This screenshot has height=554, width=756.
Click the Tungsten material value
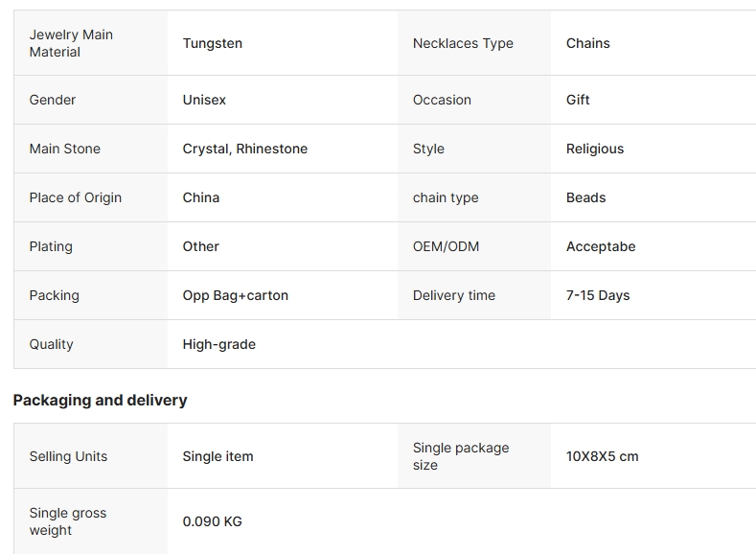(213, 43)
